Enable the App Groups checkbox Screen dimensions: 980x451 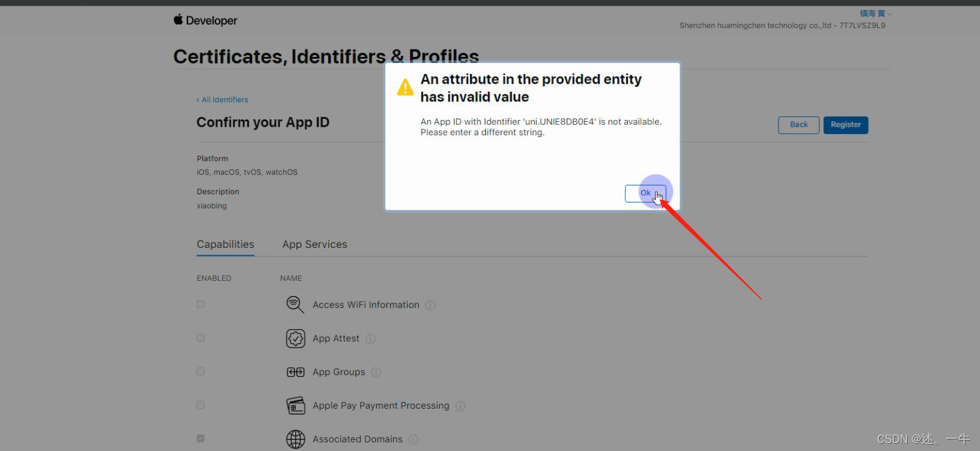tap(200, 371)
